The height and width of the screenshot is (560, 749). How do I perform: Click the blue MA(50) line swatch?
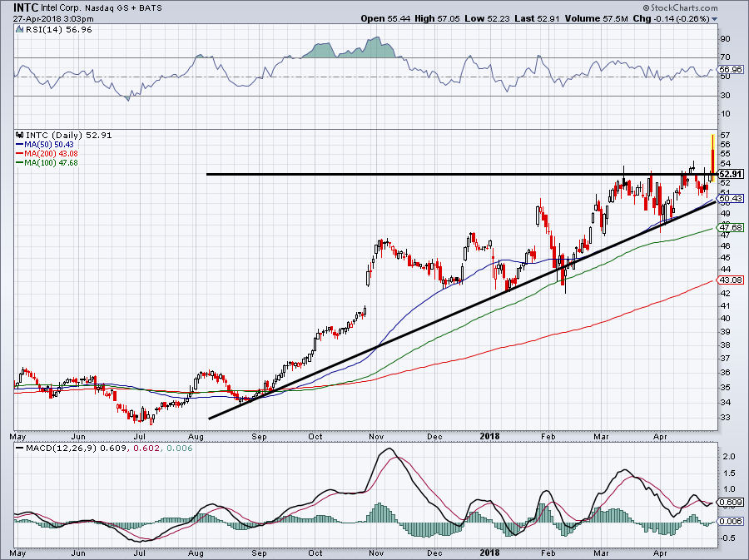pyautogui.click(x=20, y=144)
